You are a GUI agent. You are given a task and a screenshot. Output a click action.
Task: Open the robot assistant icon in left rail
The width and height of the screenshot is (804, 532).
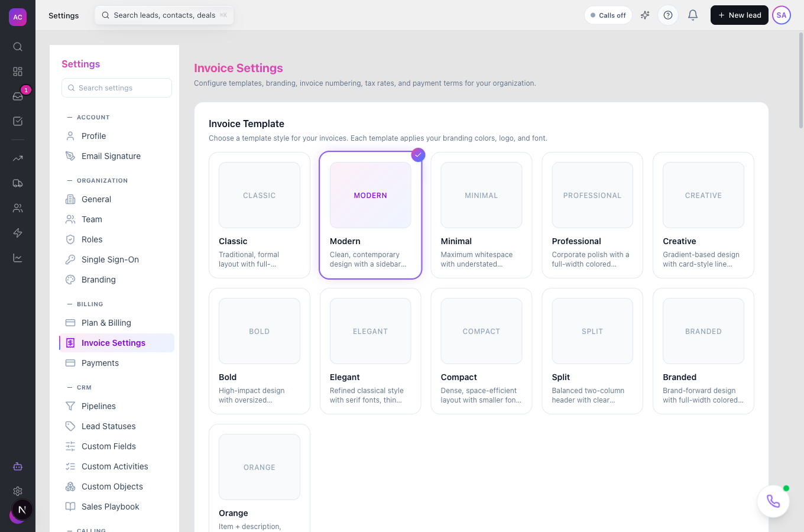(18, 466)
